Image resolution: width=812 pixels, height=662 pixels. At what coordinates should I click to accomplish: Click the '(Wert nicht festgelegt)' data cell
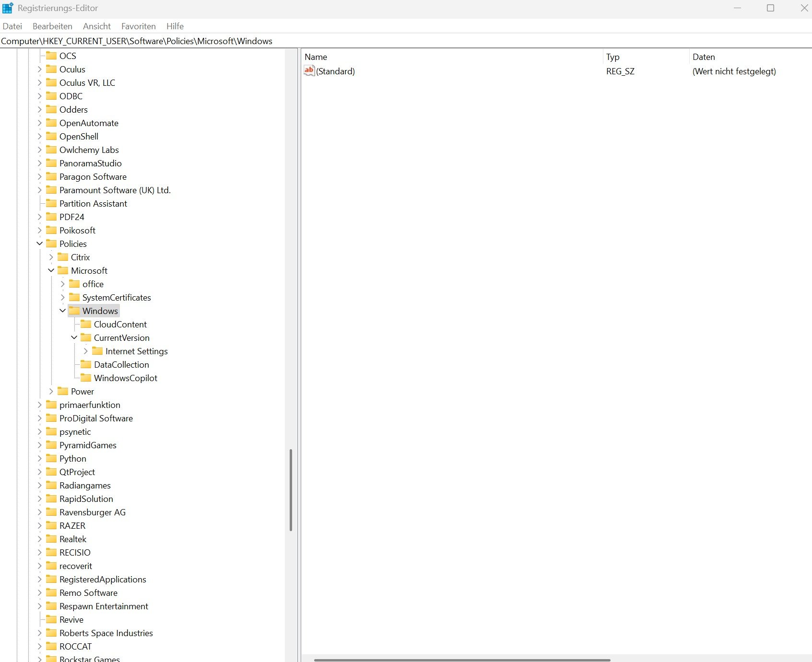[x=734, y=71]
